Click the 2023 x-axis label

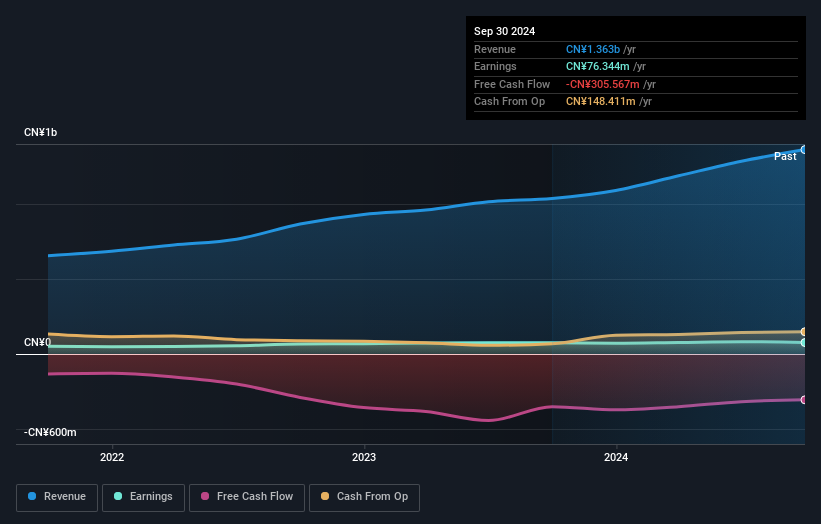(x=364, y=457)
